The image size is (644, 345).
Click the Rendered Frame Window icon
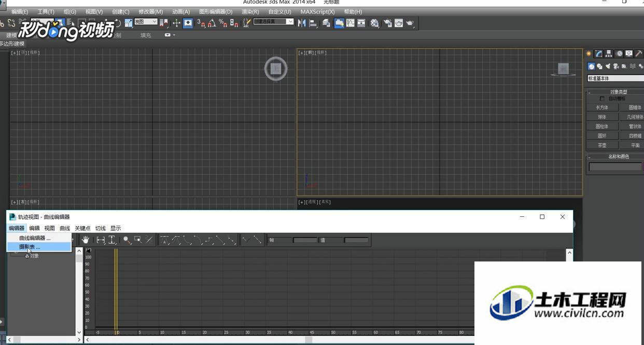399,23
